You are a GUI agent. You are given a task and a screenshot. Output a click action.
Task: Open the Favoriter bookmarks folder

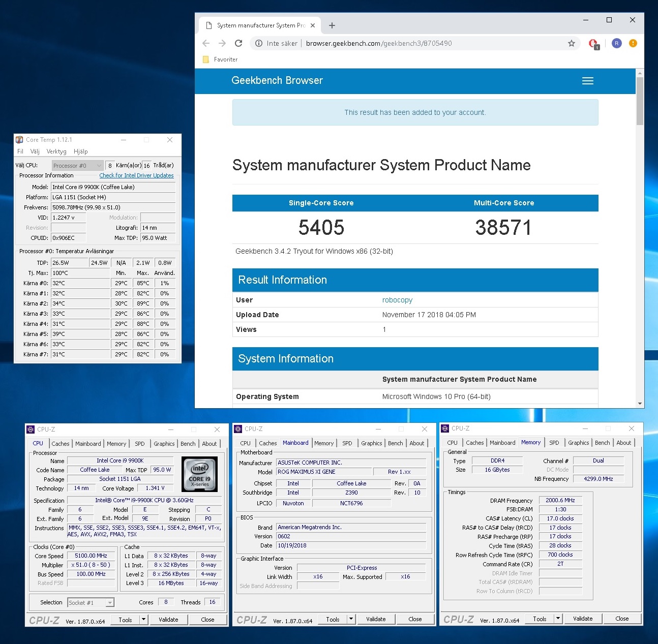point(220,59)
